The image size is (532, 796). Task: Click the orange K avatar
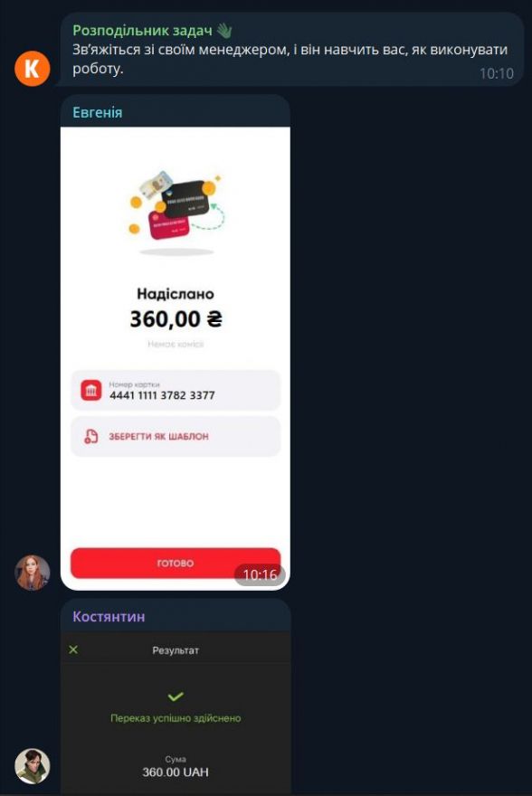[x=32, y=68]
